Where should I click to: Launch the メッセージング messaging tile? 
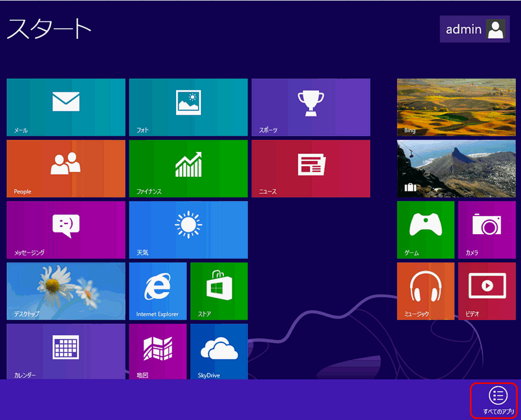(x=66, y=230)
